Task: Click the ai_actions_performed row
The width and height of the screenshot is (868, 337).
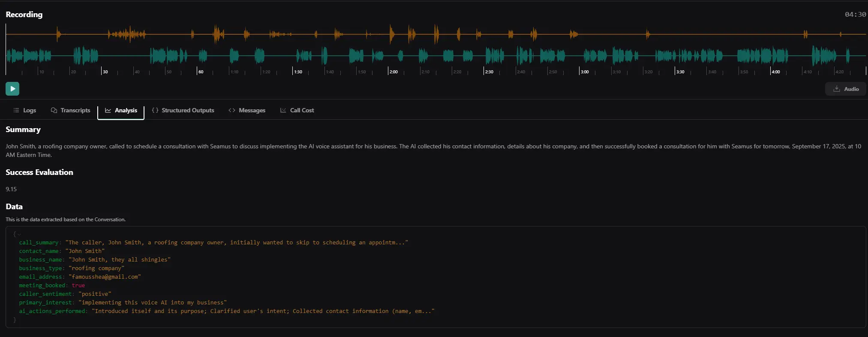Action: [x=227, y=311]
